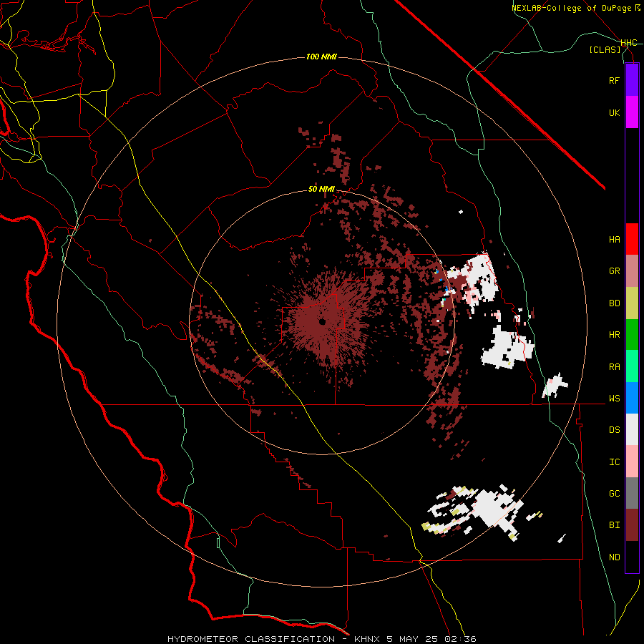Click the HHC product label
The height and width of the screenshot is (644, 644).
(x=629, y=43)
